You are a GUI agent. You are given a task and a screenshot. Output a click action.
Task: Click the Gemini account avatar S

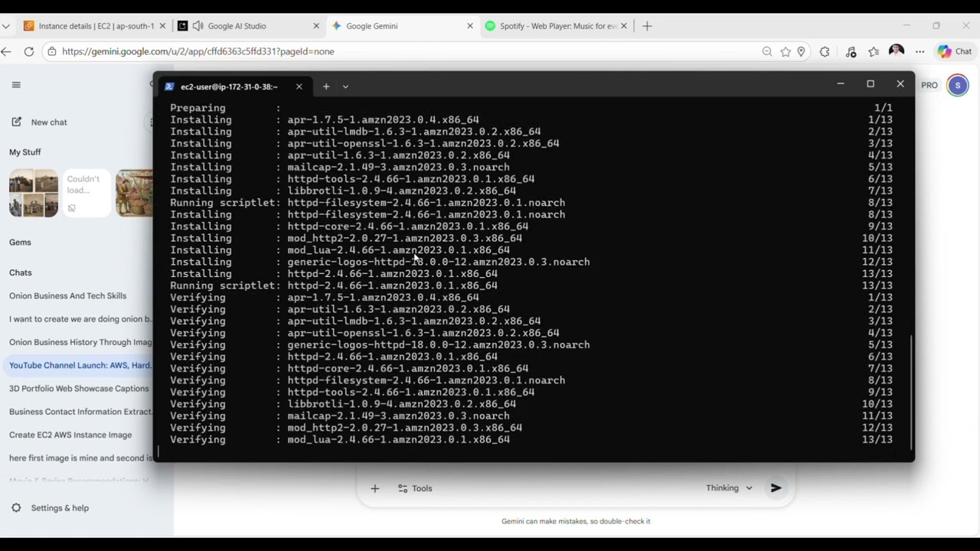(x=957, y=85)
